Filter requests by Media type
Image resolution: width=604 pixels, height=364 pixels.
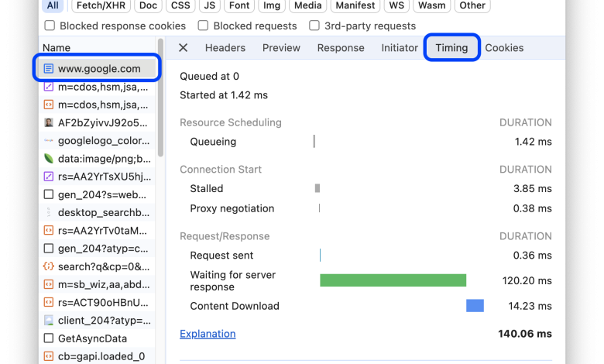coord(307,5)
